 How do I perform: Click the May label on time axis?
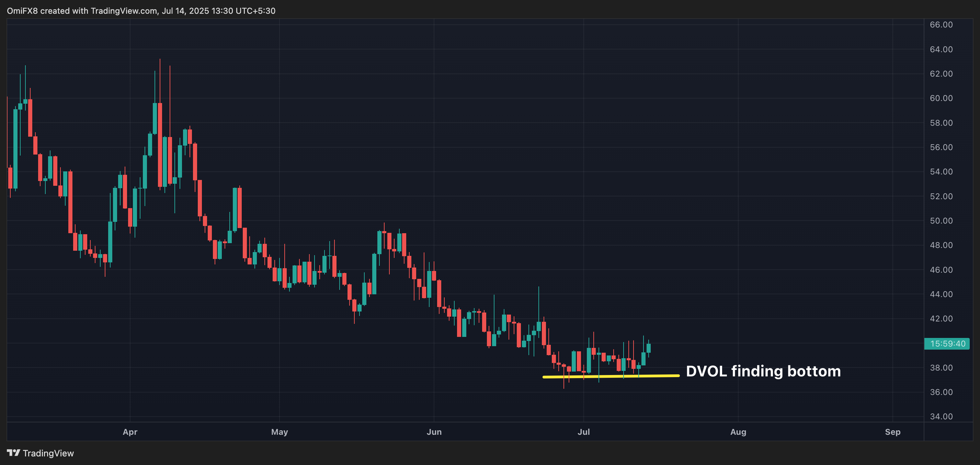click(280, 432)
